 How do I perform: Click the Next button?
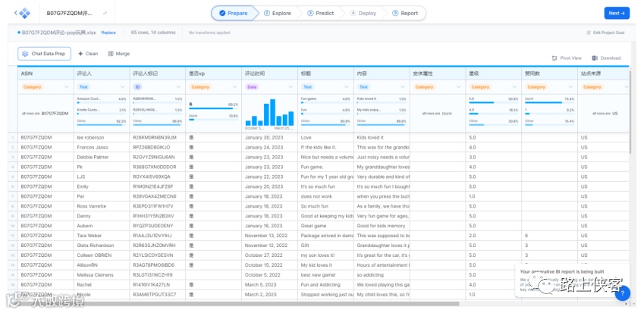coord(617,13)
